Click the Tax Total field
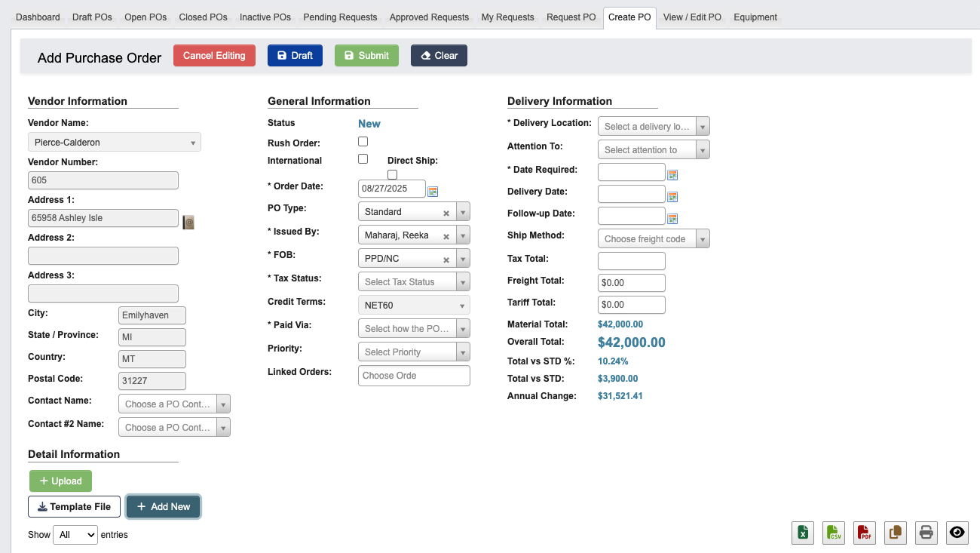The image size is (980, 553). tap(632, 261)
